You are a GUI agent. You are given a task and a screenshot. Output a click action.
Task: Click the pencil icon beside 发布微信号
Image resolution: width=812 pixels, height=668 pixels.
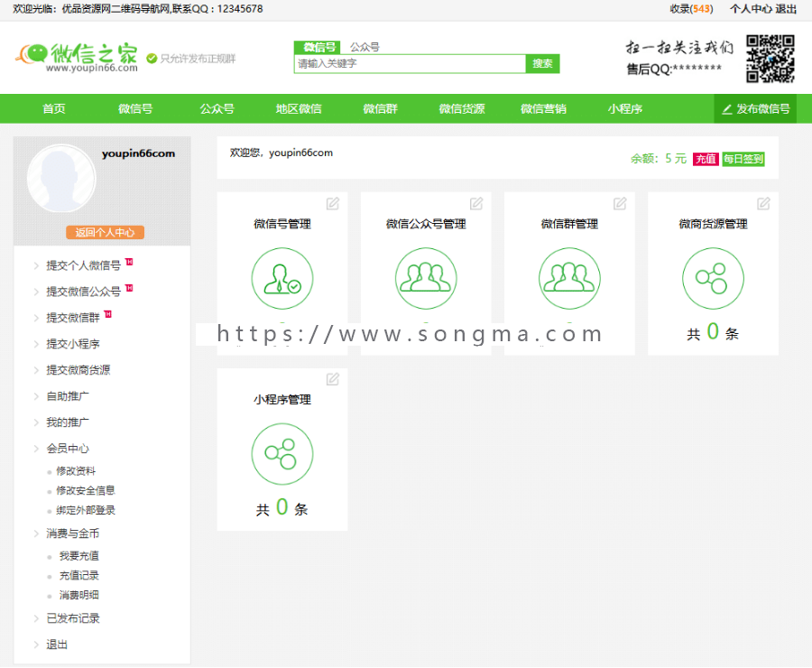tap(727, 109)
